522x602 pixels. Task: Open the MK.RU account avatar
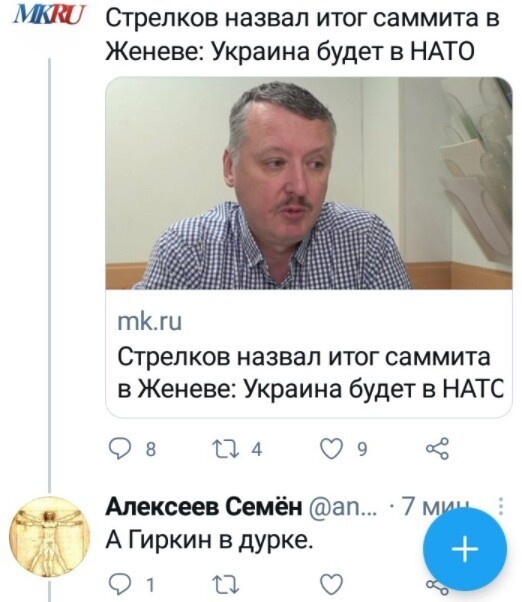click(x=49, y=15)
